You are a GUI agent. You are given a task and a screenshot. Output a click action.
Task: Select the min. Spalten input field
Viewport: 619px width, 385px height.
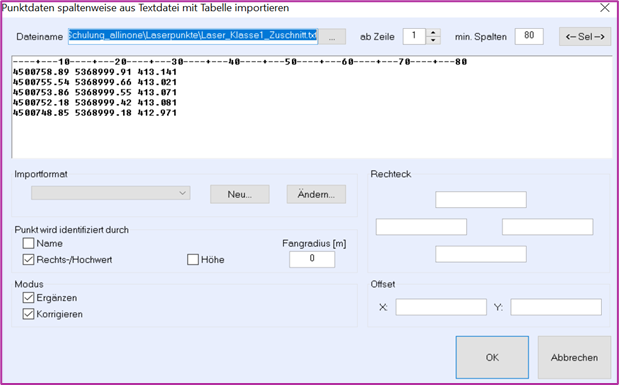(529, 36)
